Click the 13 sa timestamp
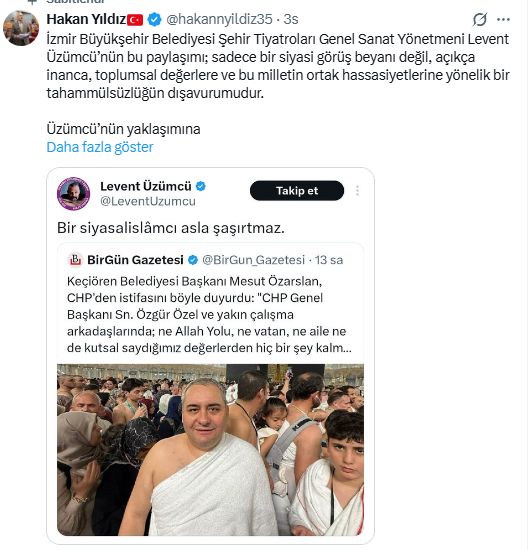Screen dimensions: 529x550 [329, 260]
